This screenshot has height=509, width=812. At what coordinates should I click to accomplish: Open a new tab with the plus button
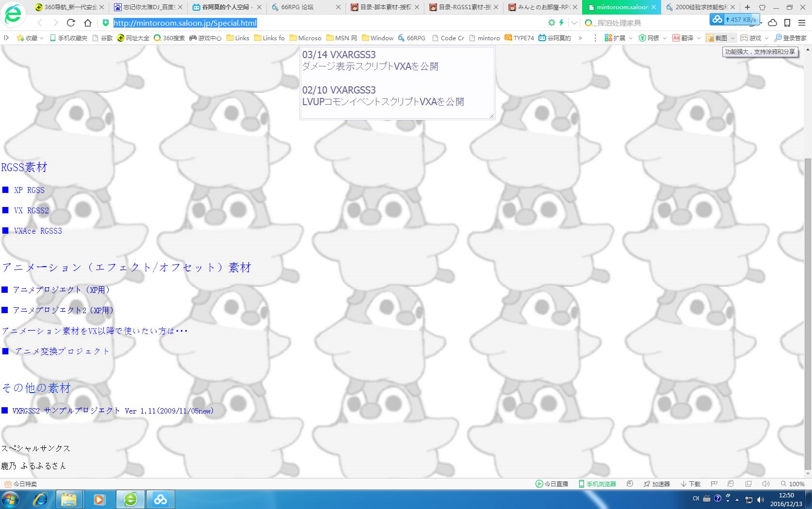click(747, 7)
